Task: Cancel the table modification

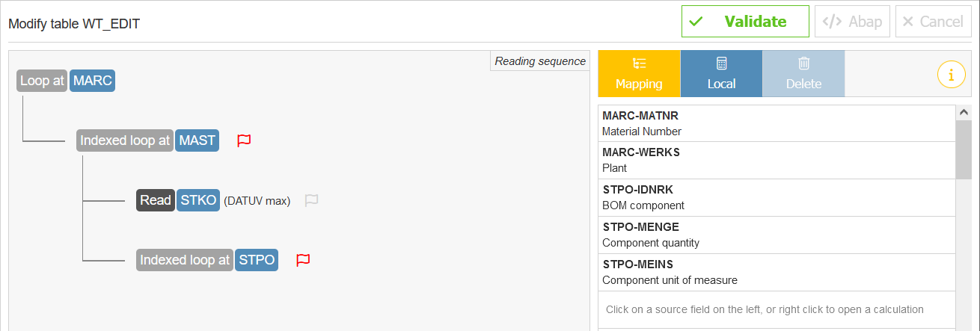Action: 932,22
